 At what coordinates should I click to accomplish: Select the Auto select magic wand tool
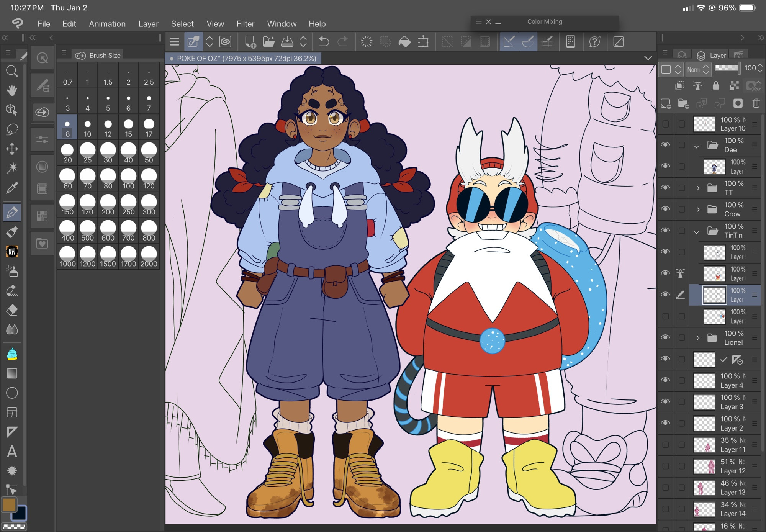click(x=12, y=168)
